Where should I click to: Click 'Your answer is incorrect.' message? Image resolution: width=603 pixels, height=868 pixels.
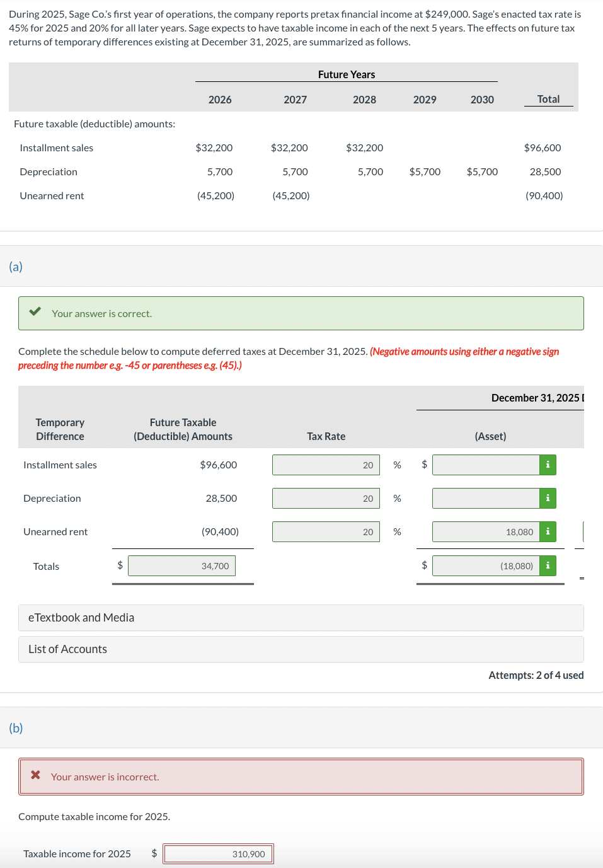click(x=105, y=777)
